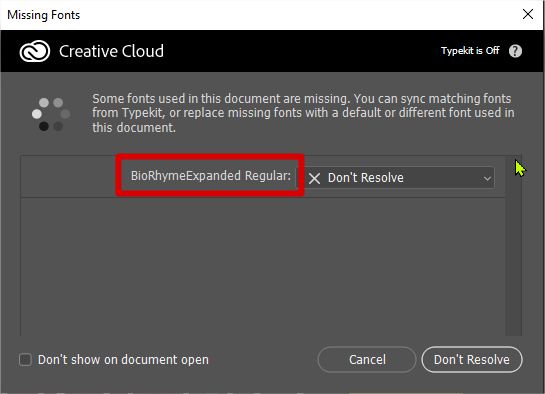Click the Don't Resolve button at bottom
Image resolution: width=545 pixels, height=394 pixels.
tap(472, 360)
